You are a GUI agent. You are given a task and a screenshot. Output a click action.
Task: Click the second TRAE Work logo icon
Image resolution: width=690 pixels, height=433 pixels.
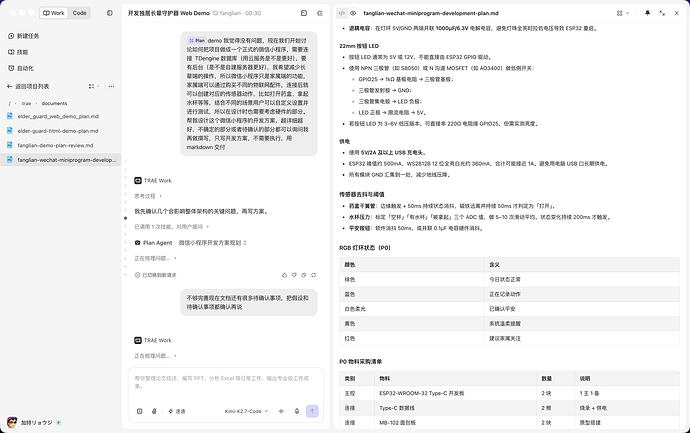[x=138, y=340]
